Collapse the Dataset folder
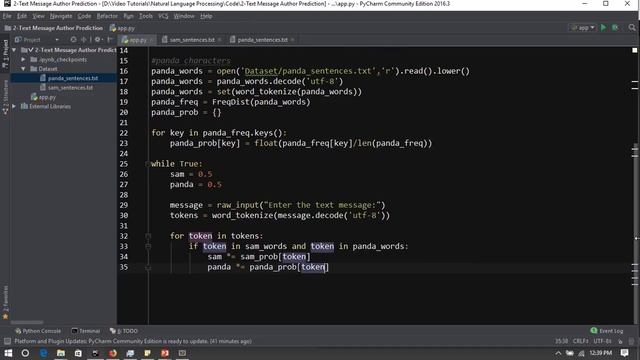 click(x=23, y=69)
